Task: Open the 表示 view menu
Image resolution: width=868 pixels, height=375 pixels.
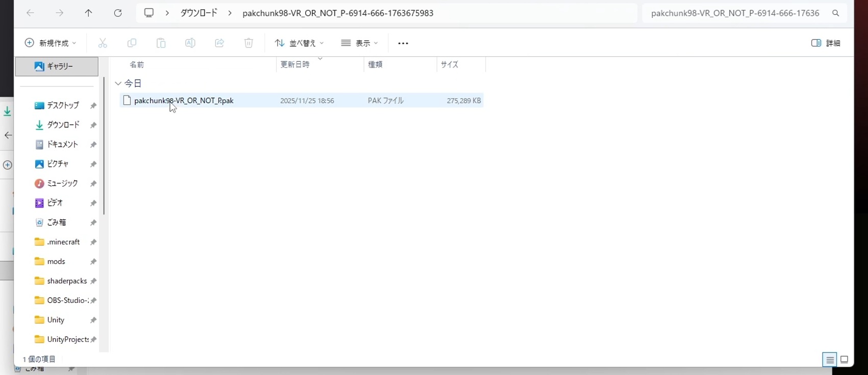Action: point(360,43)
